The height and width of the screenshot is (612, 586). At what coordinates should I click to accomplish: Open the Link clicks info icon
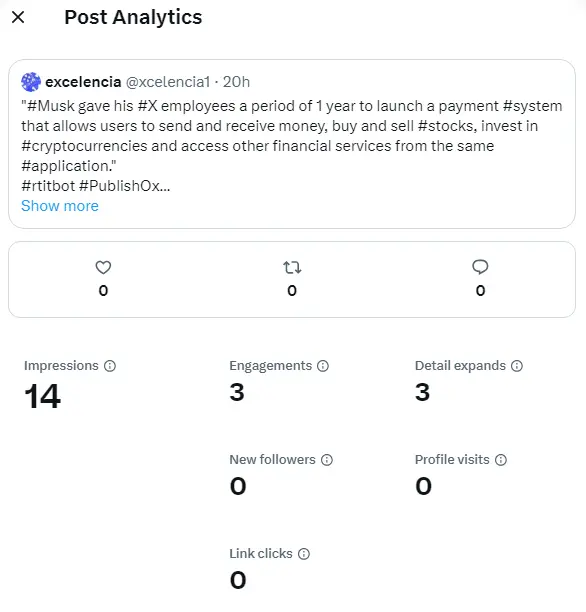pos(304,554)
